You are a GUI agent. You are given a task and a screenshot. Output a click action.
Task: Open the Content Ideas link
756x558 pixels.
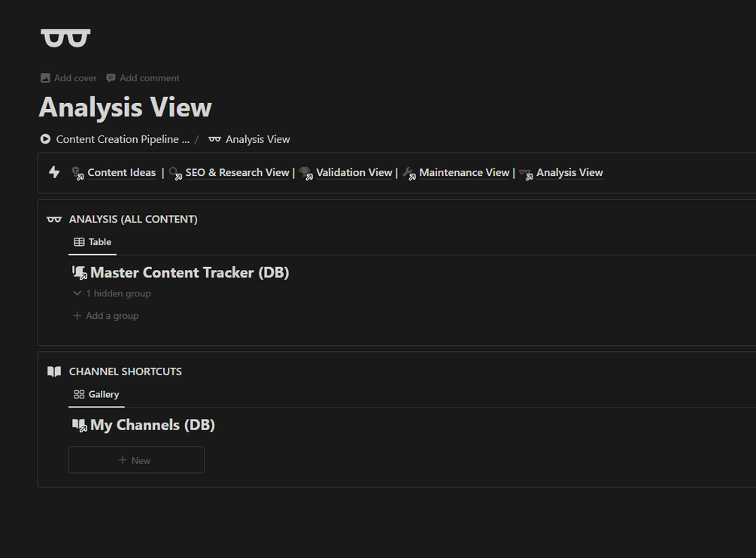(121, 172)
